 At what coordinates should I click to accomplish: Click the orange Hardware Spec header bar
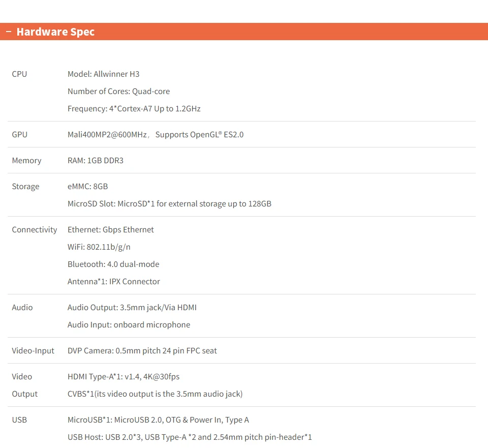290,32
